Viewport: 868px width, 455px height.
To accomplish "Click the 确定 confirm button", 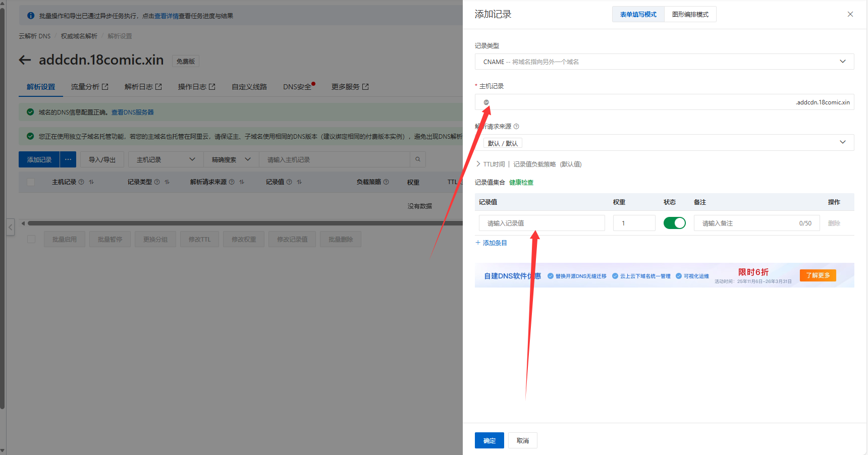I will [489, 440].
